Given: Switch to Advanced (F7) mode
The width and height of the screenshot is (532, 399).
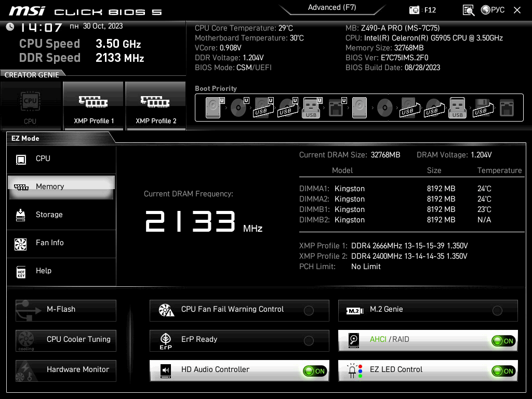Looking at the screenshot, I should (332, 7).
